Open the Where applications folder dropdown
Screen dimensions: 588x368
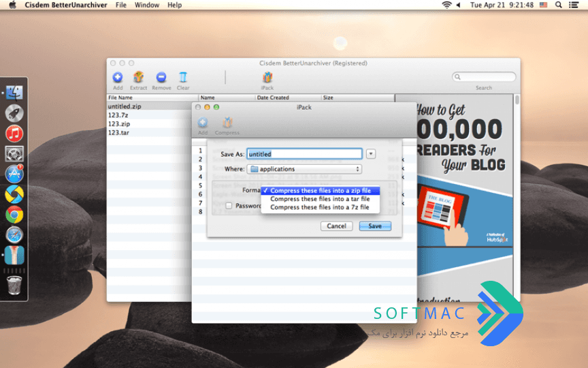(x=304, y=169)
